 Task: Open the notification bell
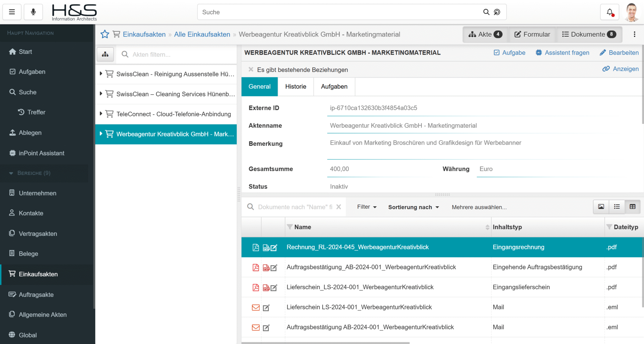click(x=610, y=12)
